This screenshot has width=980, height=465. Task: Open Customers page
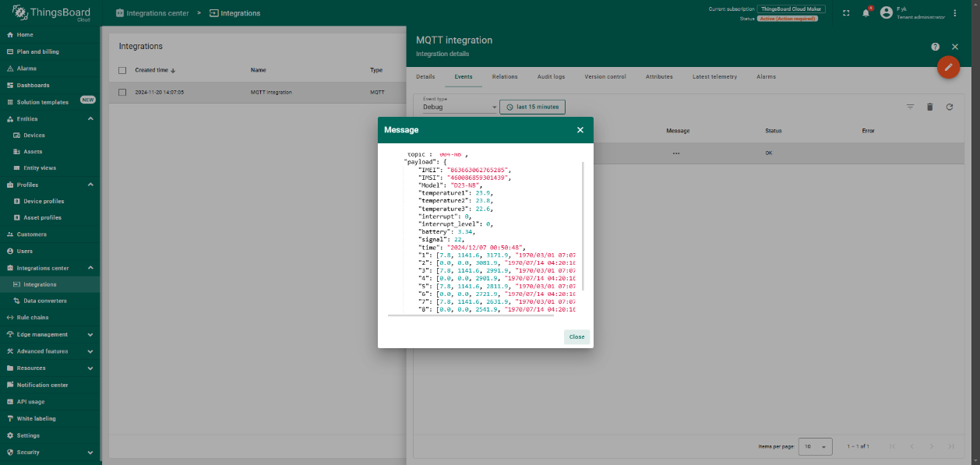(x=50, y=234)
